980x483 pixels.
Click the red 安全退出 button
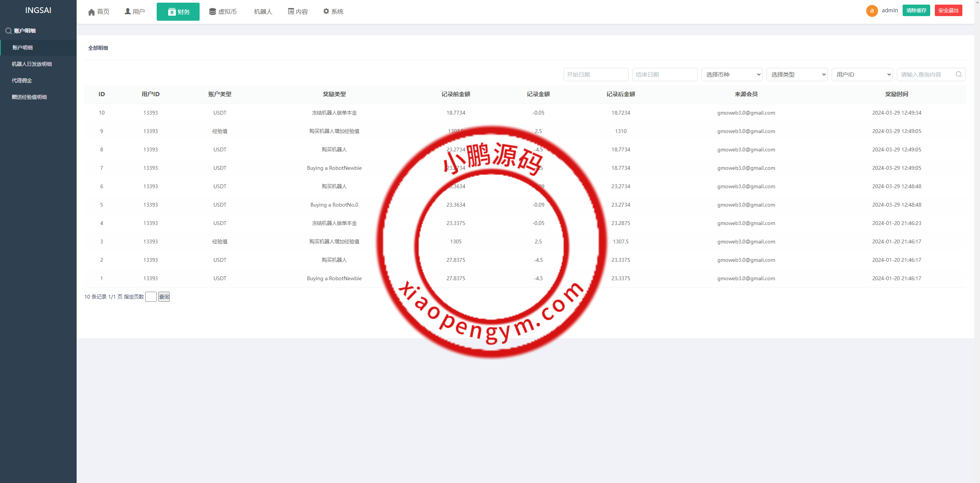pyautogui.click(x=948, y=10)
